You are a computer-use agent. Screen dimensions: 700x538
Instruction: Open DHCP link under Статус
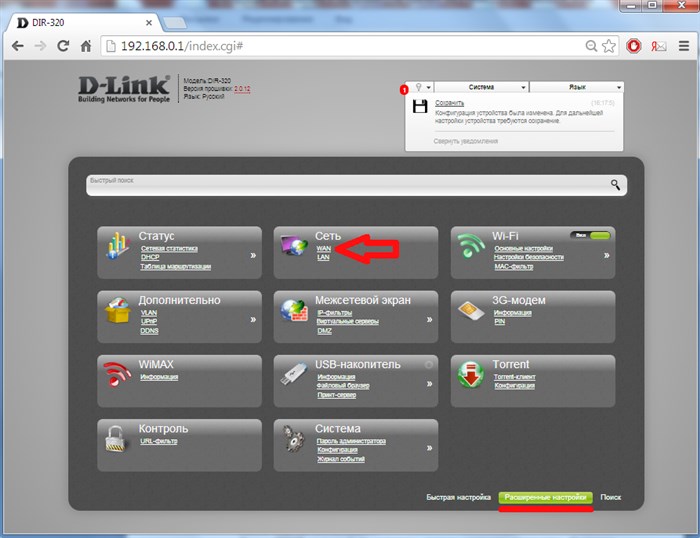(150, 258)
